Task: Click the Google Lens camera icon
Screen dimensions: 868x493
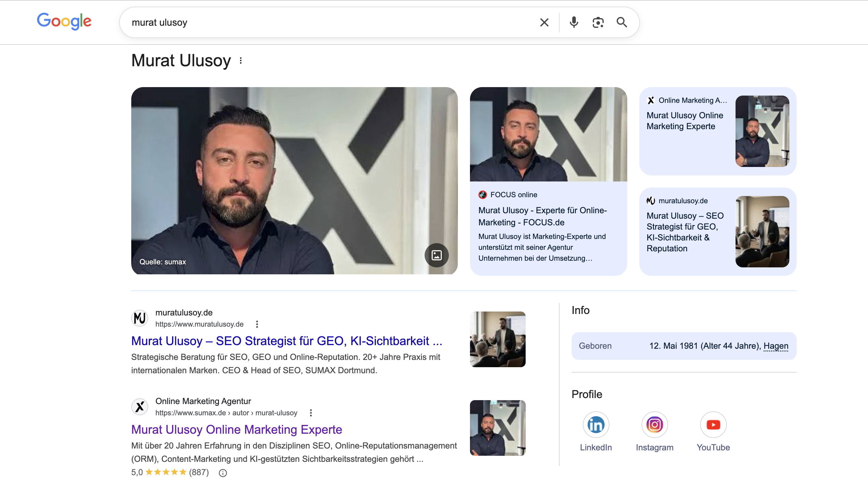Action: tap(598, 22)
